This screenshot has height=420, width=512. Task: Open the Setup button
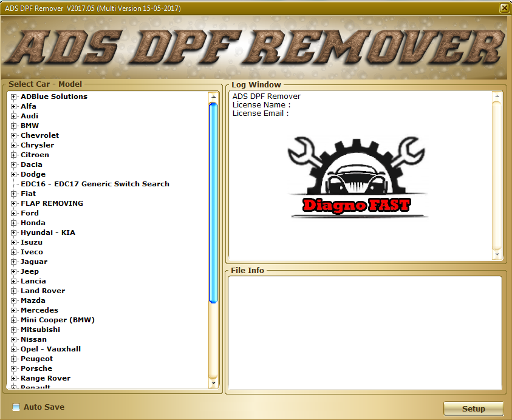coord(474,408)
